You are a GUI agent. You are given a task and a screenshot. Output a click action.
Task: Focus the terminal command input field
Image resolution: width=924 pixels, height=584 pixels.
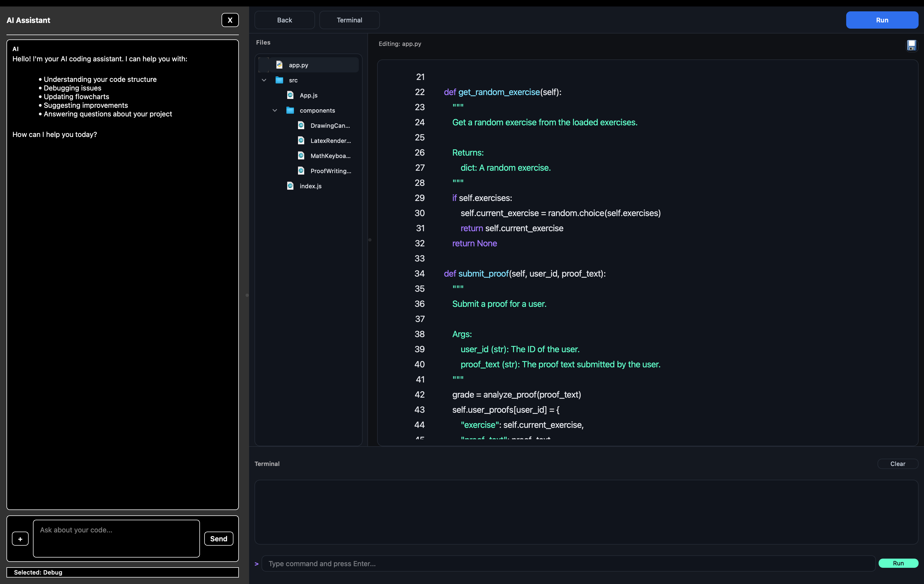point(568,563)
